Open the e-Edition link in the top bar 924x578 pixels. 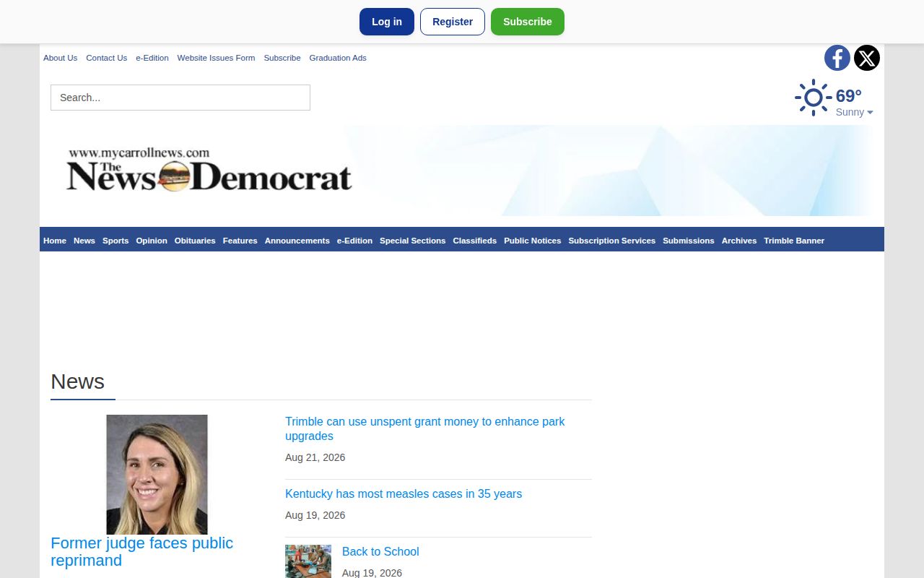[x=152, y=58]
